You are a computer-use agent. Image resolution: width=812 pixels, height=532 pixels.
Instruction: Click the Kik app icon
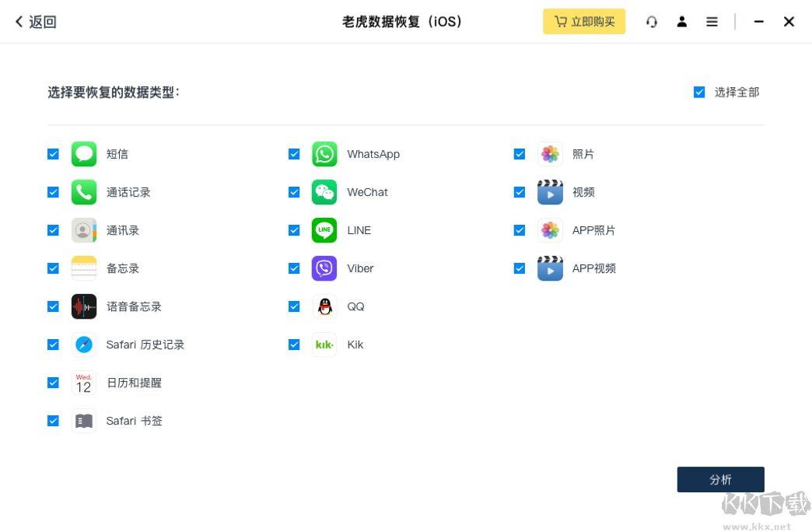tap(324, 345)
